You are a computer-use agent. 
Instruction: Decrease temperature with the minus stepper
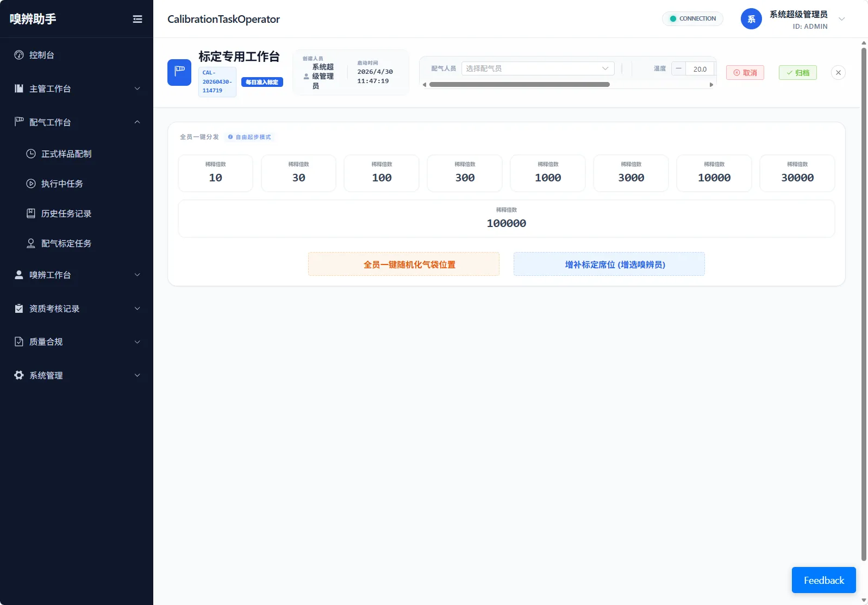coord(678,68)
